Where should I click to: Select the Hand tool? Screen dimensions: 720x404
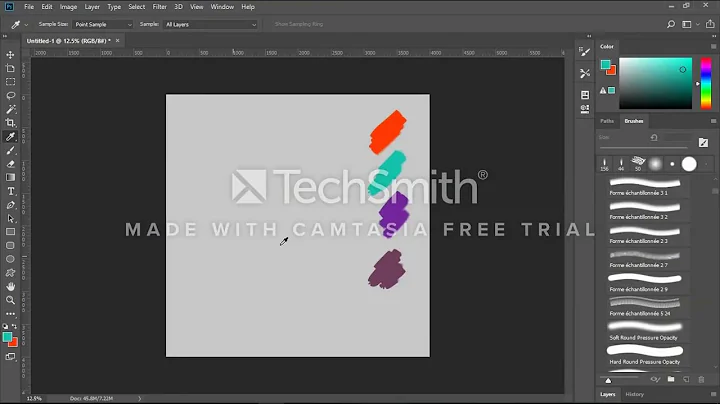tap(10, 286)
